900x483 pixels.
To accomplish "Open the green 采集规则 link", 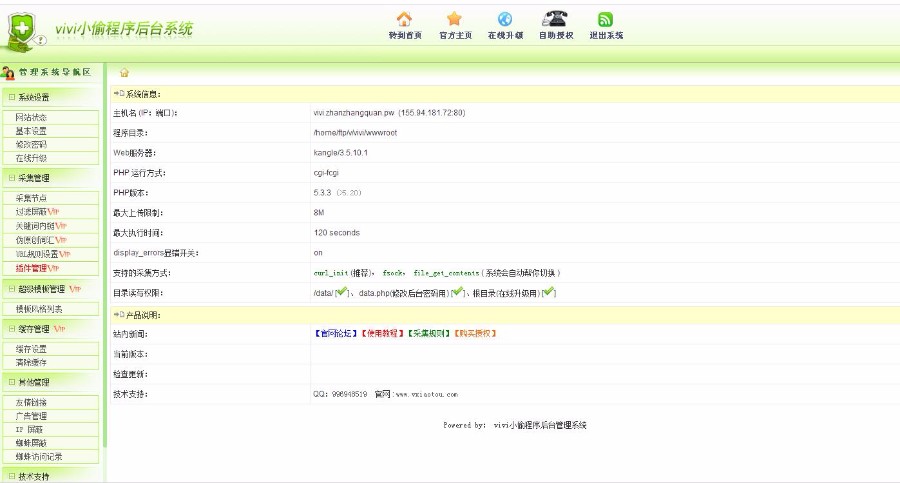I will [429, 333].
